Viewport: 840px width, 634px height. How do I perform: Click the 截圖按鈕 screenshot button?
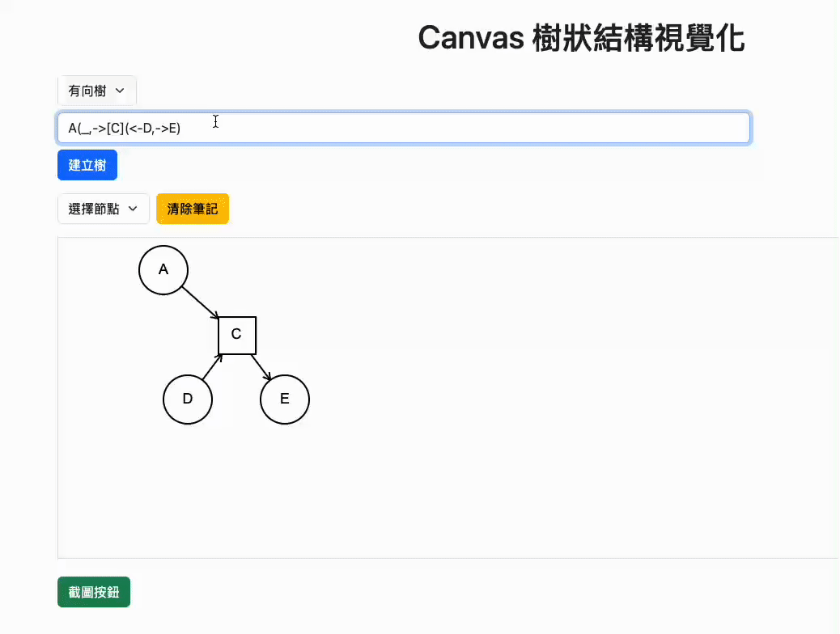94,592
